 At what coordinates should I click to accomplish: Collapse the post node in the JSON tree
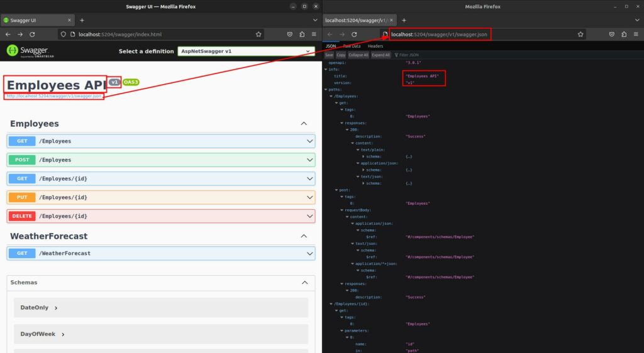tap(337, 190)
